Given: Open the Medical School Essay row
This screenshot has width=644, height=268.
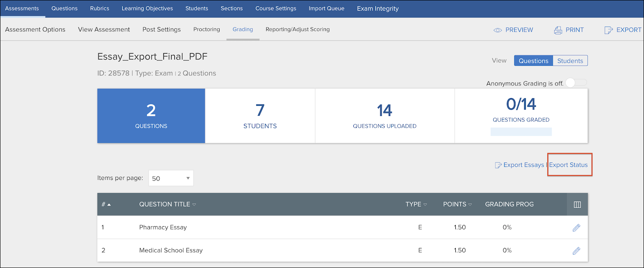Looking at the screenshot, I should (x=342, y=251).
